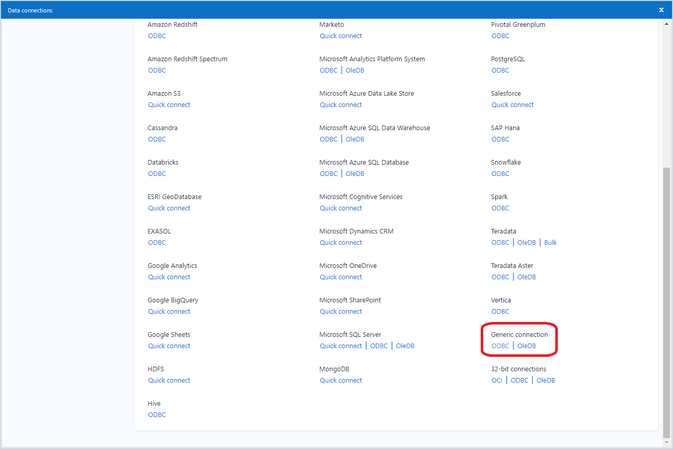The height and width of the screenshot is (449, 673).
Task: Quick connect to Marketo
Action: [x=341, y=36]
